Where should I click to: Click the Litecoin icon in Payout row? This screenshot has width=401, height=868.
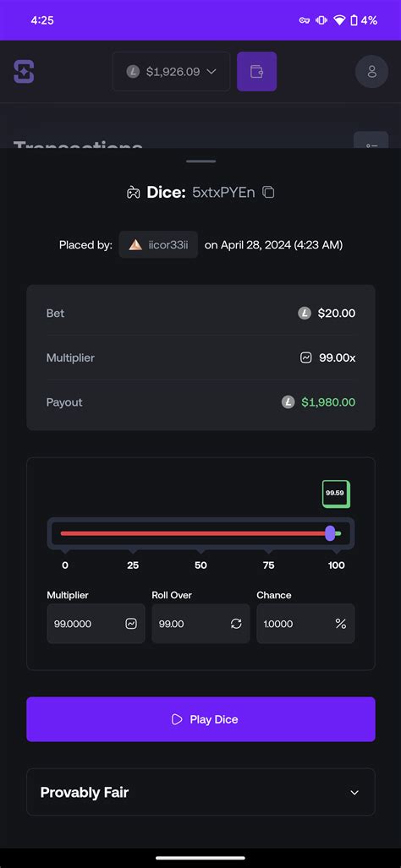point(288,402)
